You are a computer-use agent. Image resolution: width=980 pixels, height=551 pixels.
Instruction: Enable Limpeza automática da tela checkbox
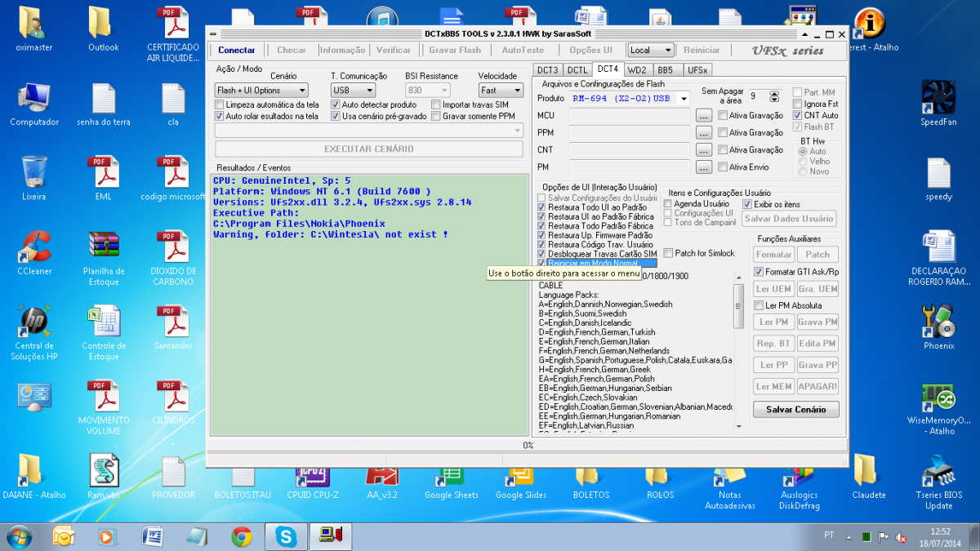coord(219,104)
